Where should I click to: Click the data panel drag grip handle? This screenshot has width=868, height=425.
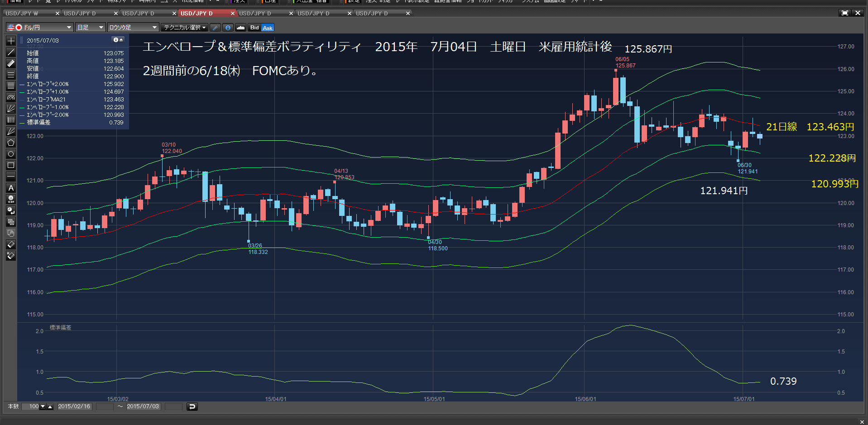(21, 40)
